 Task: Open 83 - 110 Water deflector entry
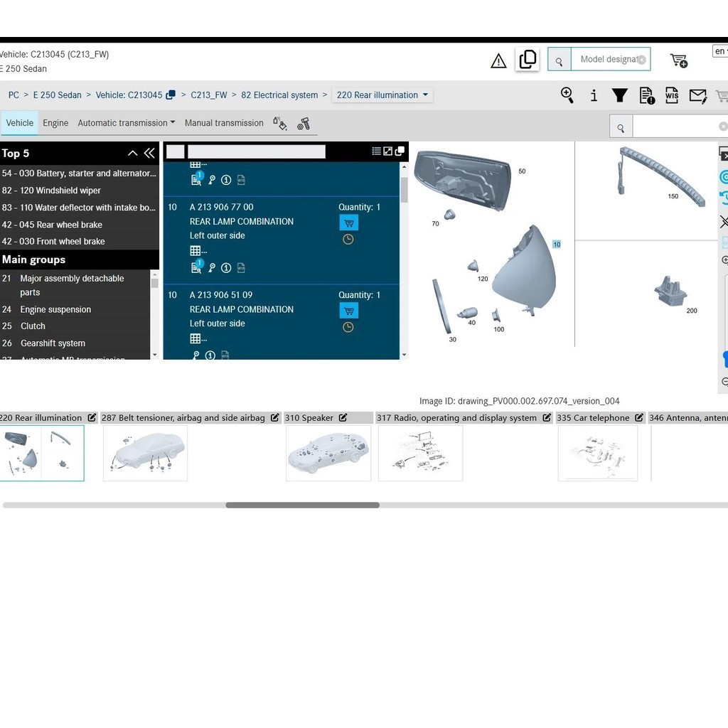pos(79,208)
